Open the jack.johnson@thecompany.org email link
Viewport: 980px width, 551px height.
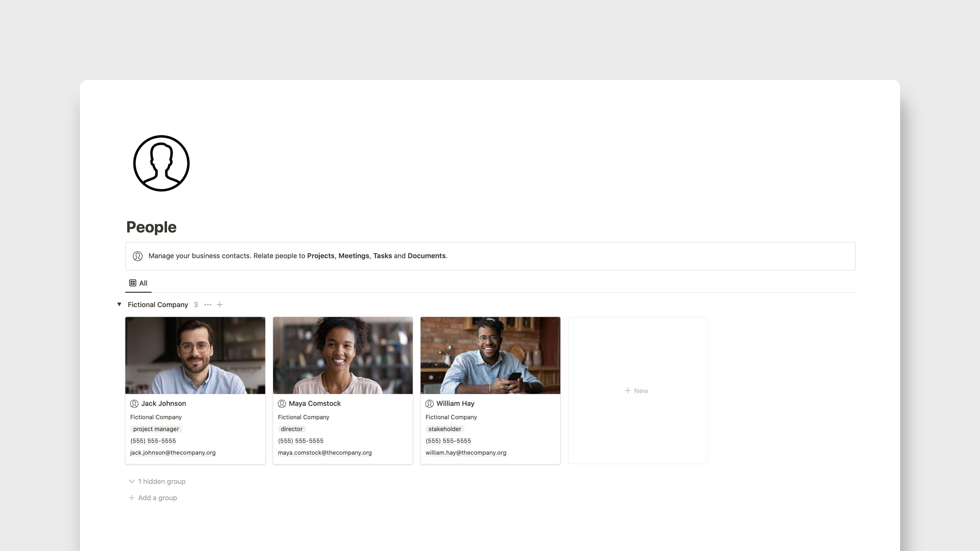(173, 453)
